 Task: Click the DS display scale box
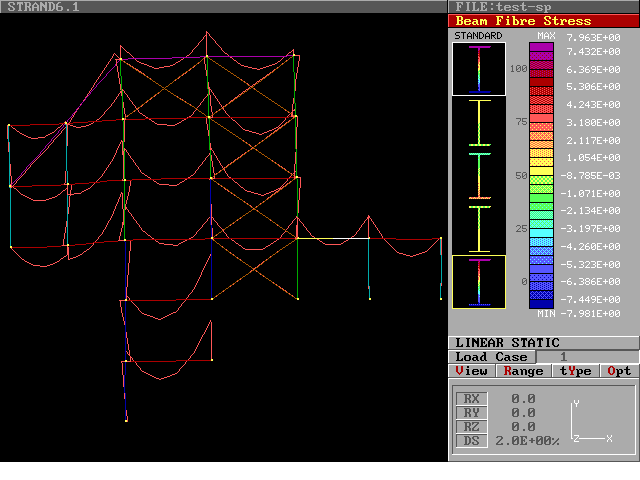[x=472, y=441]
